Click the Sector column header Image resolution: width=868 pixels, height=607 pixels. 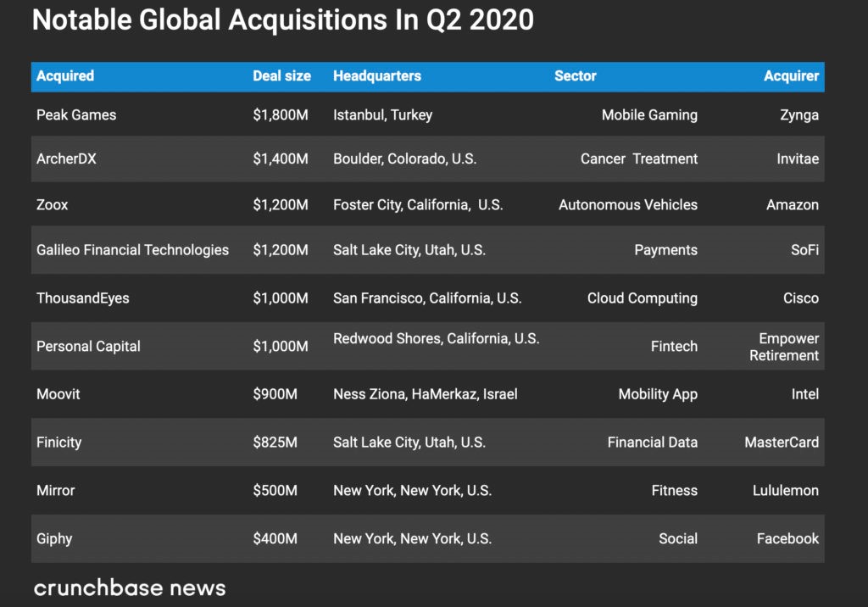[x=576, y=76]
